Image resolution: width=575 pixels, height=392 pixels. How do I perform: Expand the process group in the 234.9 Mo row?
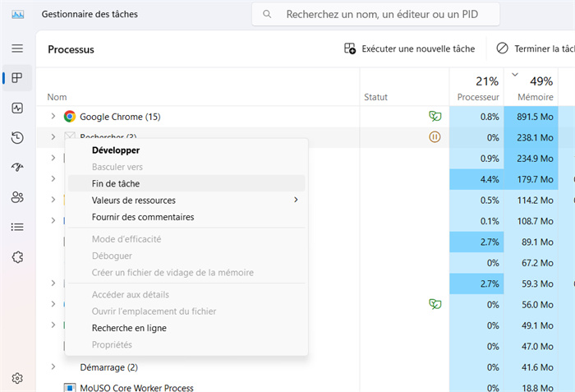[x=53, y=158]
